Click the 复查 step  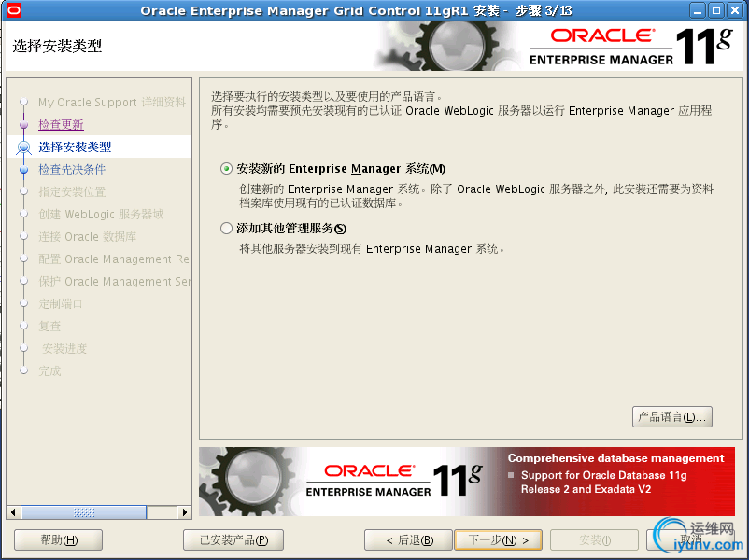coord(49,327)
